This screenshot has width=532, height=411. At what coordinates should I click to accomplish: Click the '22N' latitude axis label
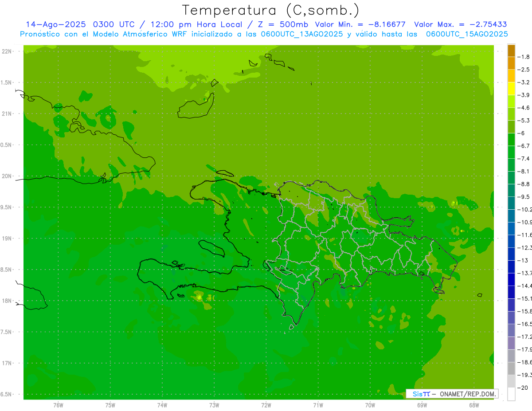(x=7, y=51)
